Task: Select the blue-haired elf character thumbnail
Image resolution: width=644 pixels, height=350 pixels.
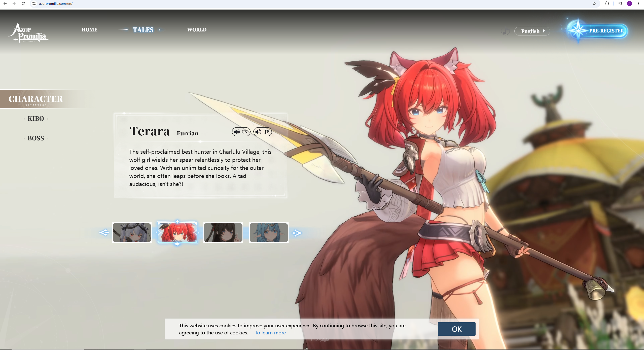Action: coord(269,232)
